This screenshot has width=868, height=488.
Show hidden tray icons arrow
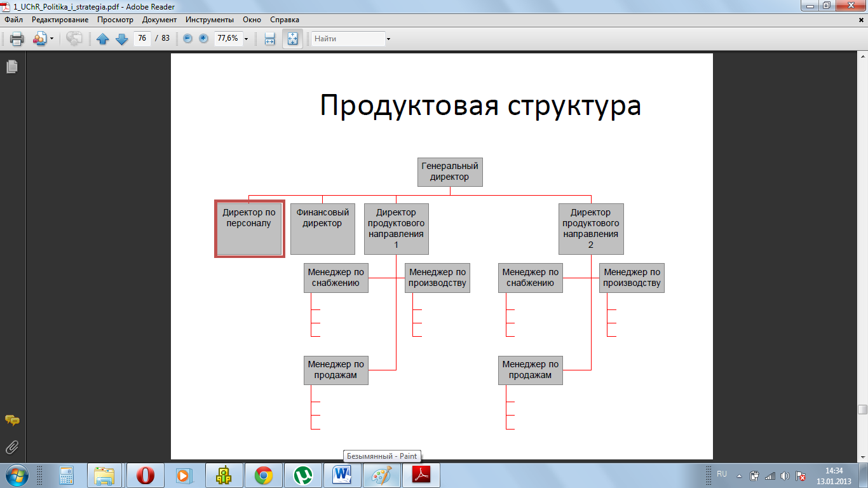pos(739,475)
